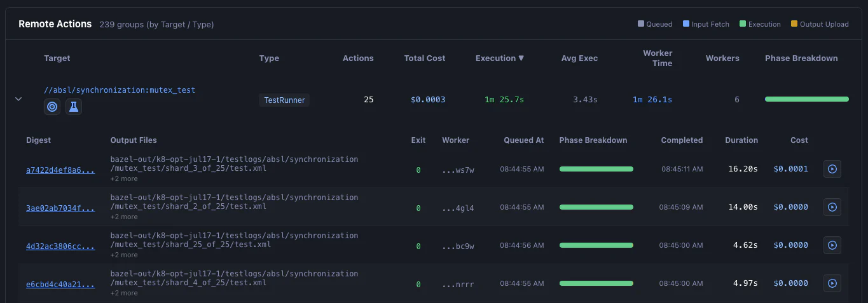This screenshot has width=868, height=303.
Task: Click the 239 groups summary text
Action: (156, 24)
